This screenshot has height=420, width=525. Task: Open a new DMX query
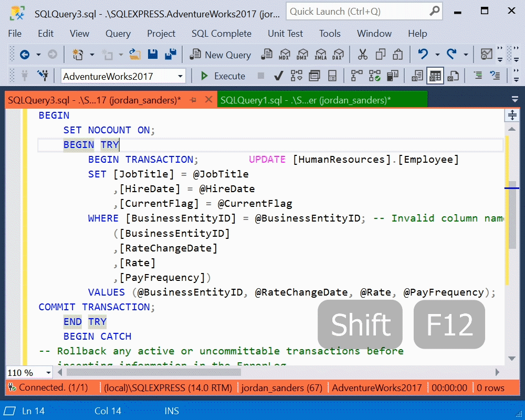[x=302, y=54]
